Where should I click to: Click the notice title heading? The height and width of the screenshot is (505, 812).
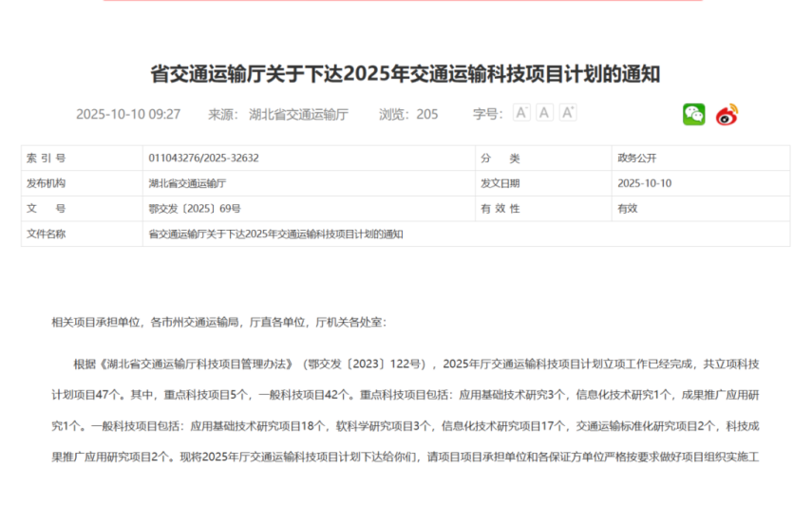coord(406,74)
